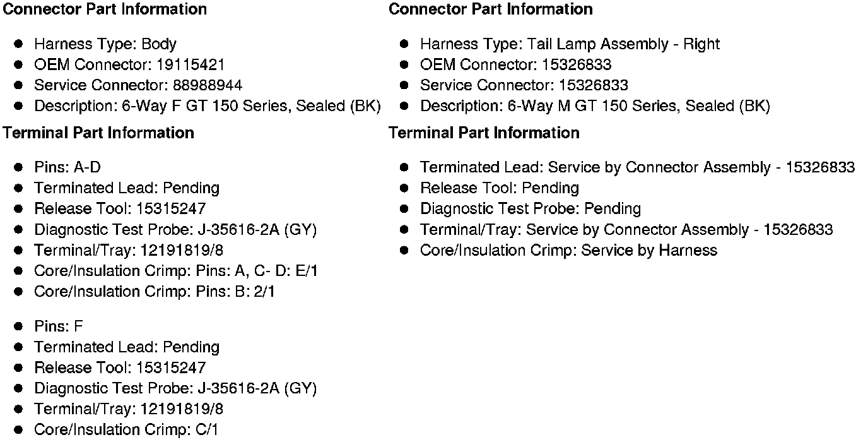Viewport: 868px width, 442px height.
Task: Select OEM Connector 19115421 text
Action: point(129,65)
